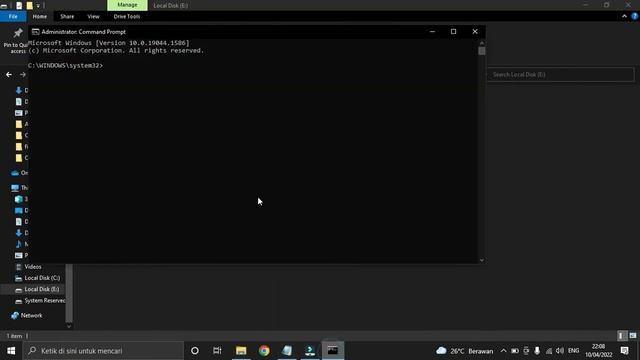Click the Command Prompt taskbar icon
The height and width of the screenshot is (360, 640).
pos(333,351)
